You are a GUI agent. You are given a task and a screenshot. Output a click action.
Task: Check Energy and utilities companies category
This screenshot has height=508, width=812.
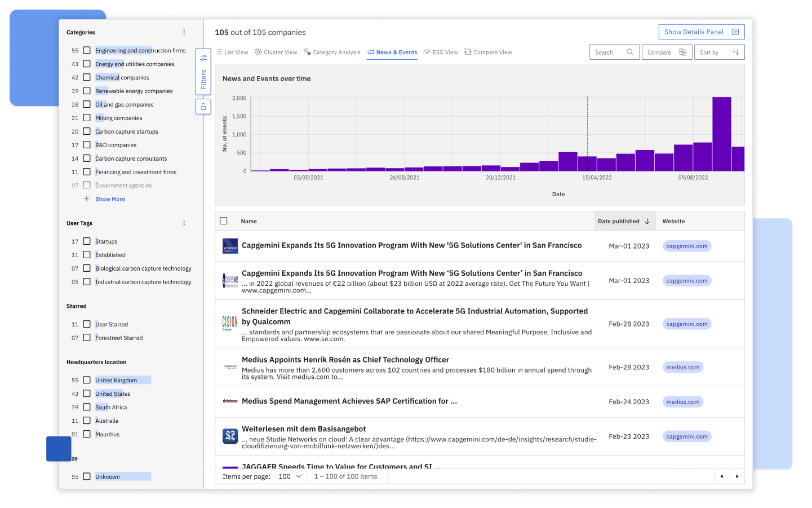coord(87,64)
